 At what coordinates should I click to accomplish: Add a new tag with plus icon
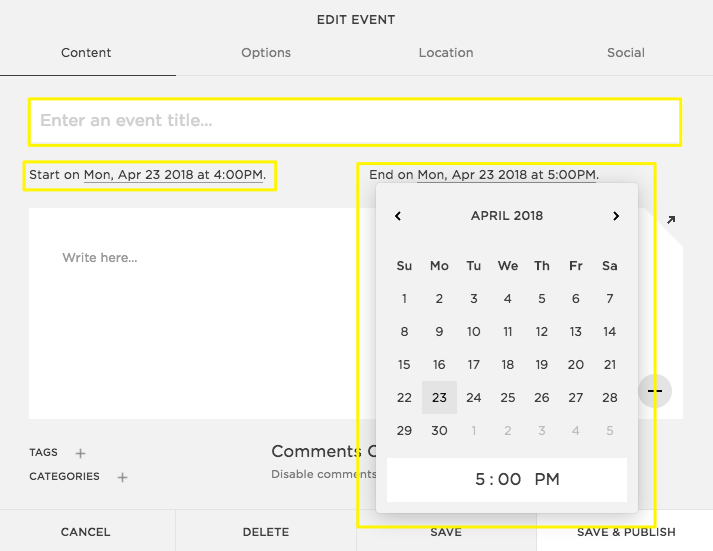pyautogui.click(x=81, y=453)
